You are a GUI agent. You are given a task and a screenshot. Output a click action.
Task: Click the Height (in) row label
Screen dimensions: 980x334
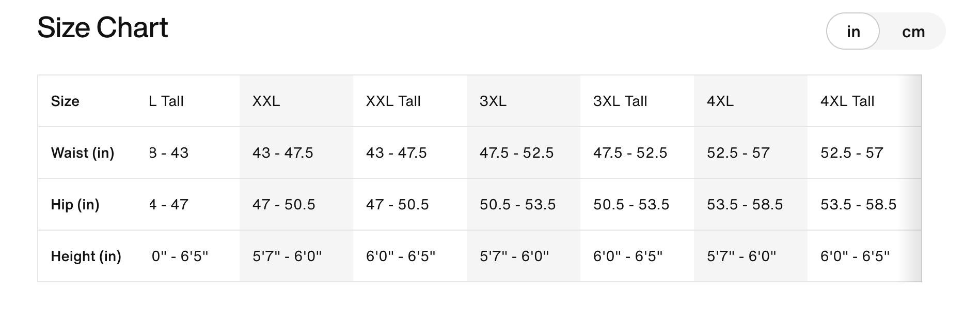(86, 256)
